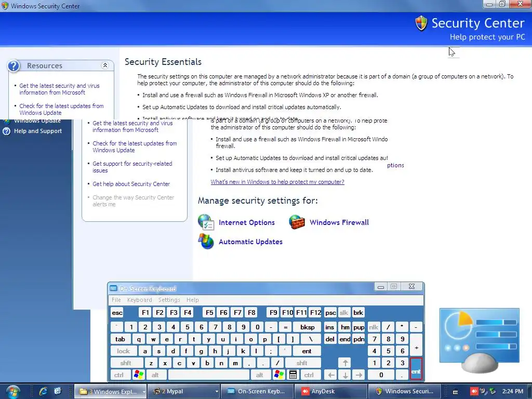Click the Resources question mark icon
The image size is (532, 399).
coord(14,65)
